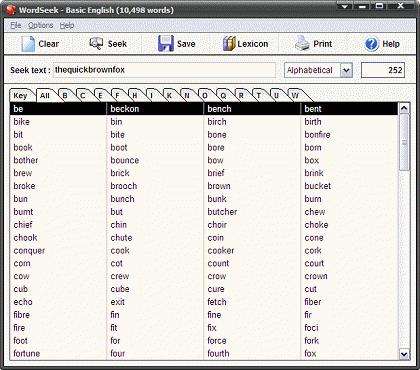Click the Lexicon button label

coord(253,44)
